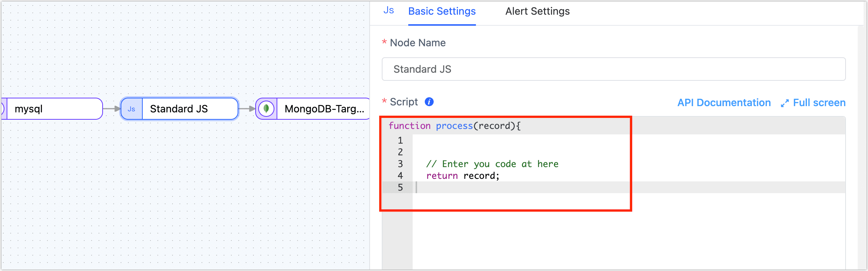The width and height of the screenshot is (868, 271).
Task: Click the Js icon on Standard JS node
Action: coord(131,109)
